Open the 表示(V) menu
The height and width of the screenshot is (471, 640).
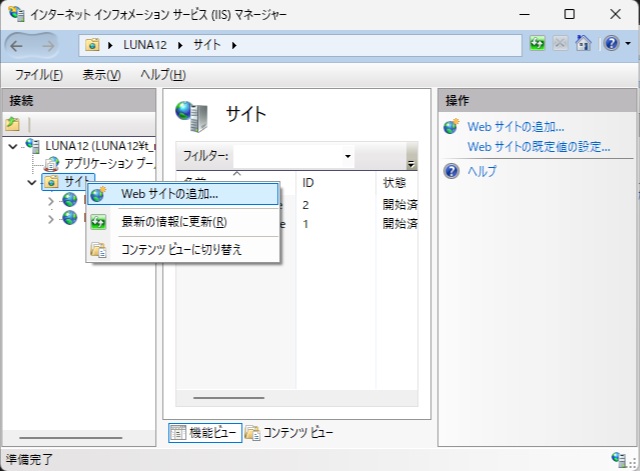click(102, 75)
